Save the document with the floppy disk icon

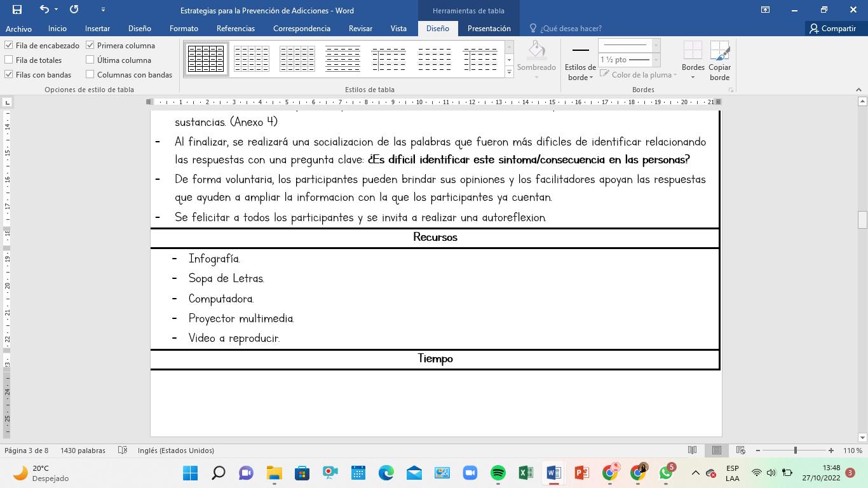(x=17, y=10)
